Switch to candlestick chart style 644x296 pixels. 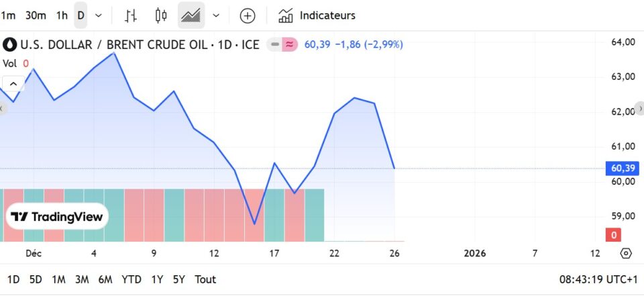point(160,15)
